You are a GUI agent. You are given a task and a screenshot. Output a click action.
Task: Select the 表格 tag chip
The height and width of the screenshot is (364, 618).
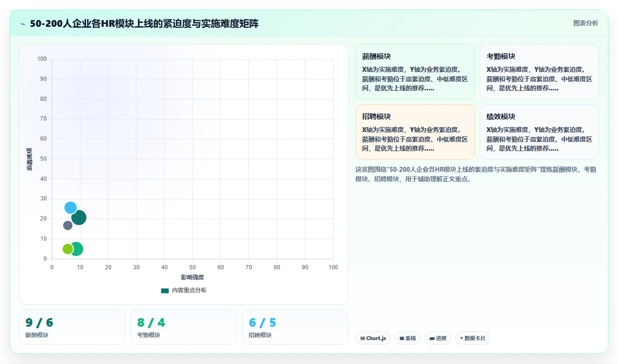pyautogui.click(x=407, y=338)
